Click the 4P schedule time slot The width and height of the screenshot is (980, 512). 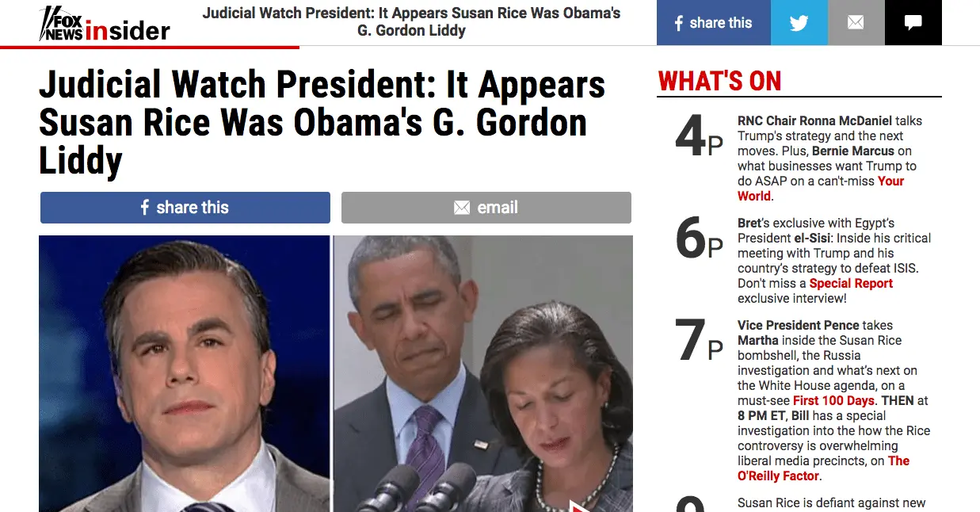pos(699,137)
